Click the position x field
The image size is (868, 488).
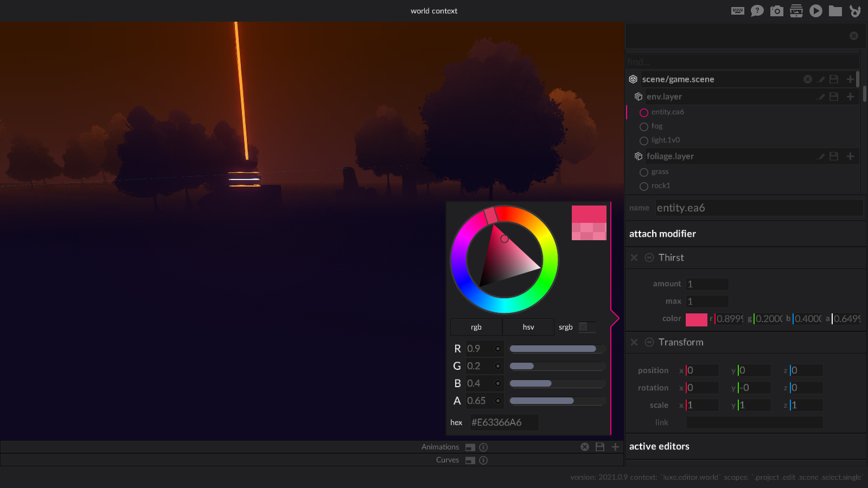coord(702,370)
